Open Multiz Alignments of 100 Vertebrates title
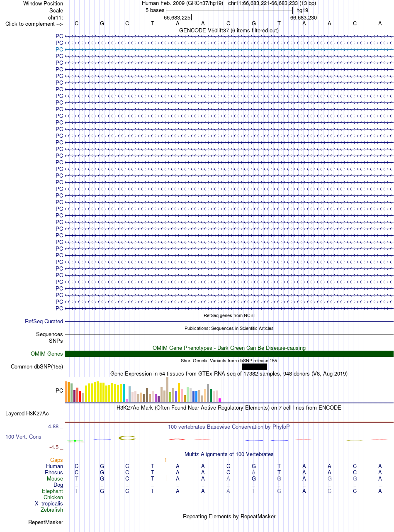394x532 pixels. coord(229,454)
